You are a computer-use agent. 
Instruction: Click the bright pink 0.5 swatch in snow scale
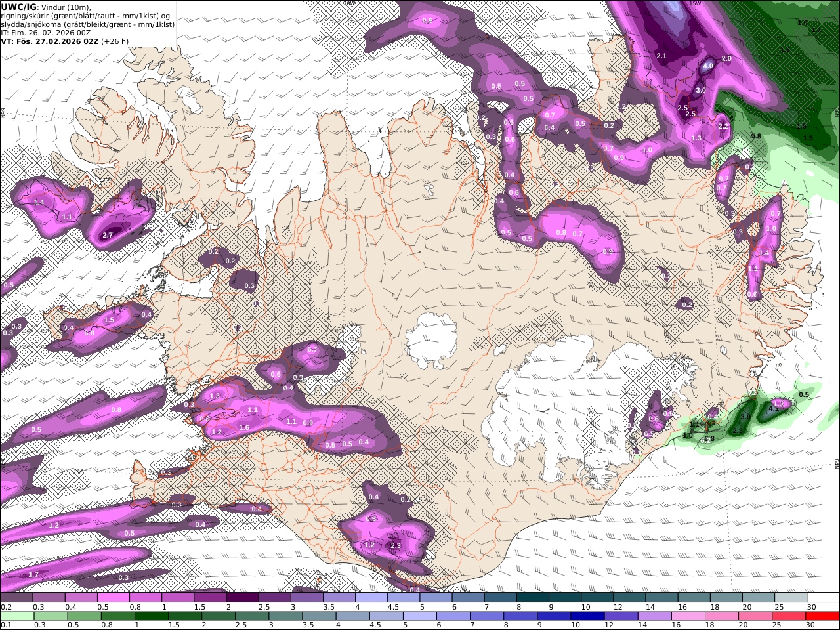(113, 598)
